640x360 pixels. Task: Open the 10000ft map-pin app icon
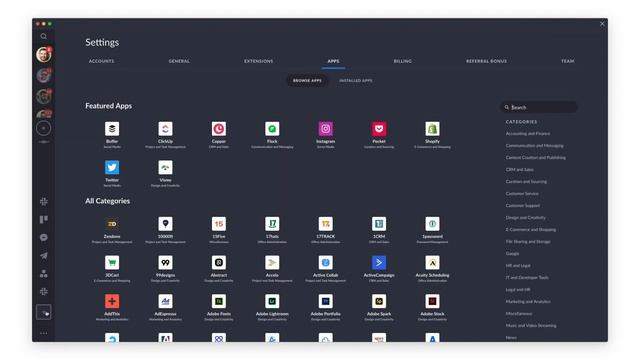point(165,224)
